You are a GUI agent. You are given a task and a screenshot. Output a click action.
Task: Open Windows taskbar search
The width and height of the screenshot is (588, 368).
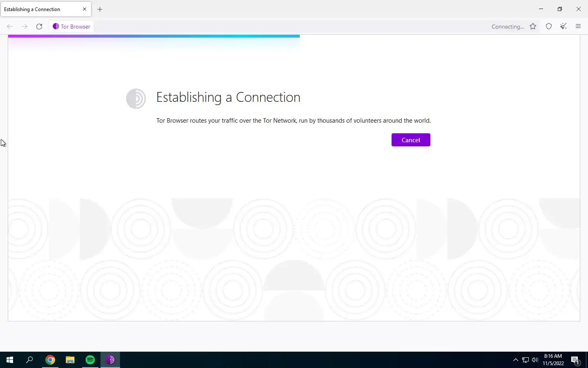coord(29,360)
